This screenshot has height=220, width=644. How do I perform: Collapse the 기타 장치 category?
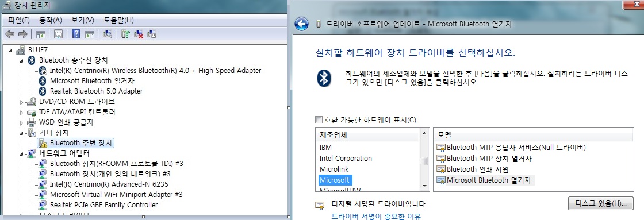(21, 133)
